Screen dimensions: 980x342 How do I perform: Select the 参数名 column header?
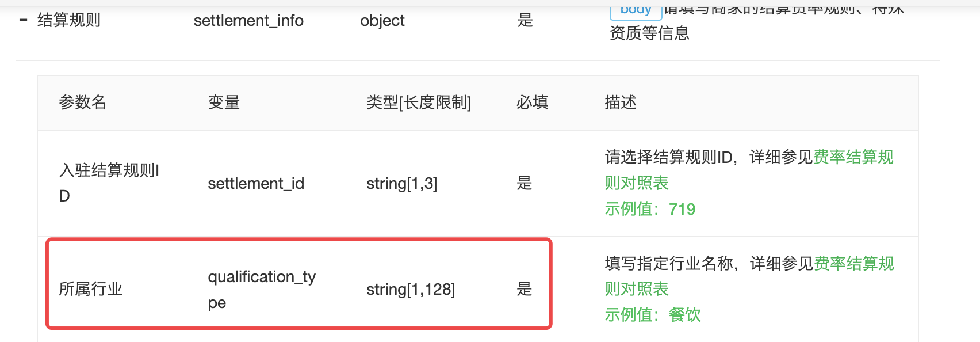(x=83, y=102)
